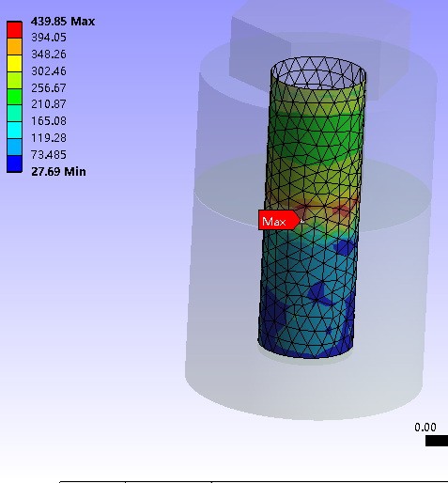Select the yellow-green legend color band

(14, 80)
